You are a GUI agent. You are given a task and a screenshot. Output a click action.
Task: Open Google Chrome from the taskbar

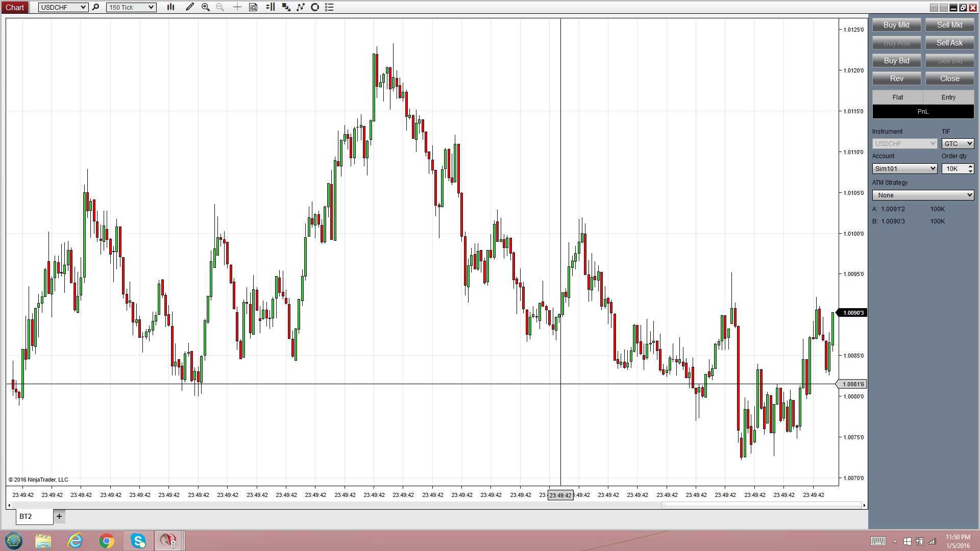click(x=107, y=541)
